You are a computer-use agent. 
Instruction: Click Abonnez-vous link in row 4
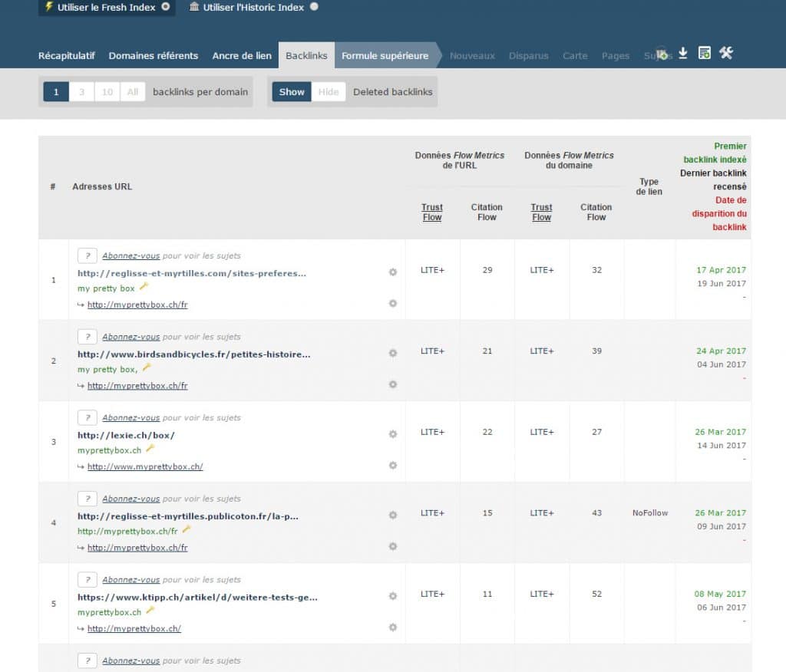point(130,499)
